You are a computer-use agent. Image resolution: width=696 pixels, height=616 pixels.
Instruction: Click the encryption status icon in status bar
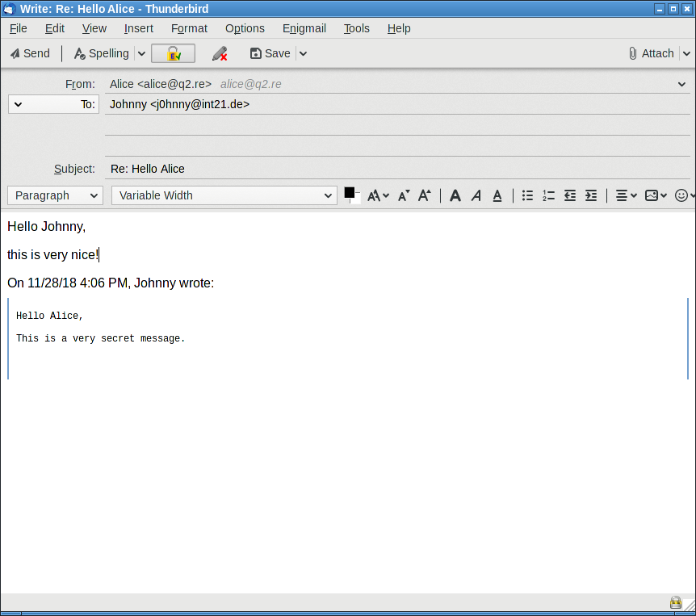675,602
